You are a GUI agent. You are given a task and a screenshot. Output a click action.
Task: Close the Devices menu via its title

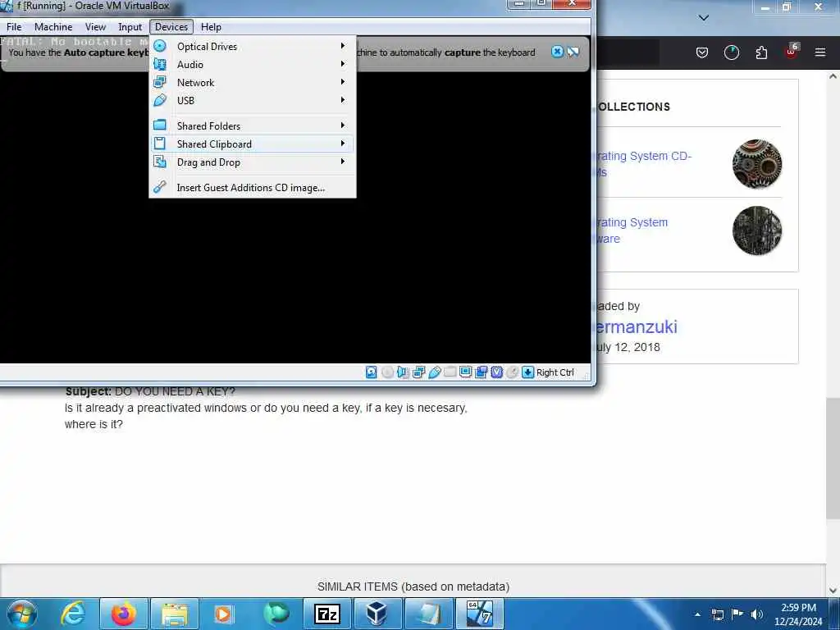coord(171,27)
